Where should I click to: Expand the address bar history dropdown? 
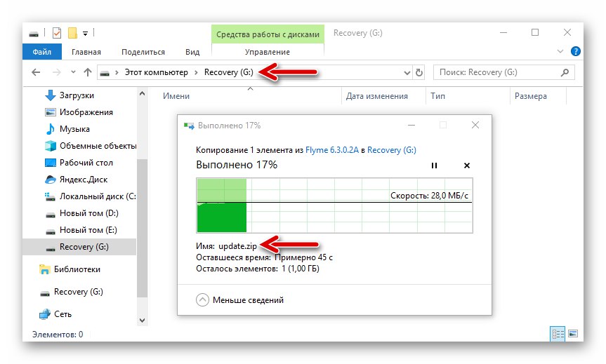(407, 72)
